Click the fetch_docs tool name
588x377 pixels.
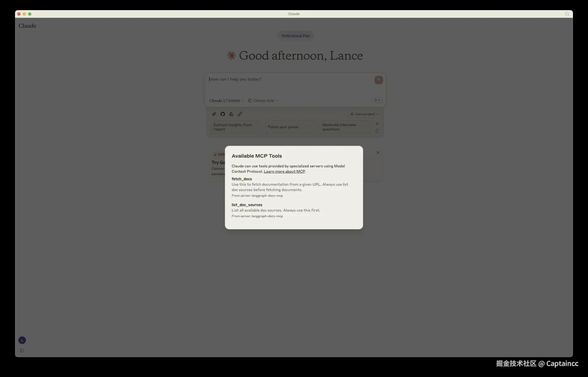pos(242,179)
